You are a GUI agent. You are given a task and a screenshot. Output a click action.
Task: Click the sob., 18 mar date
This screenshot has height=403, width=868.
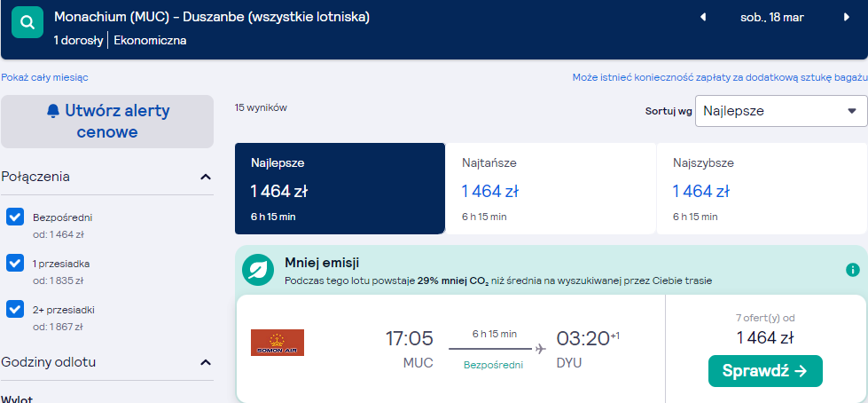click(x=771, y=17)
